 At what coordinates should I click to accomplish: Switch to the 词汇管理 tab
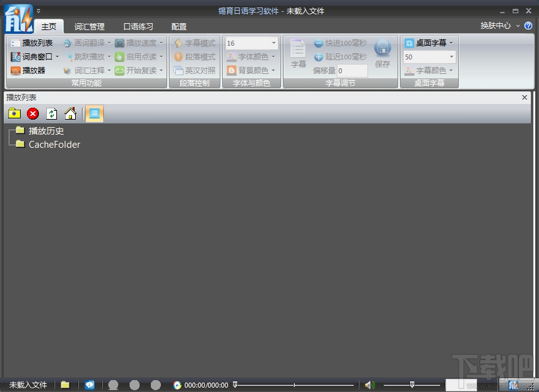[x=90, y=26]
